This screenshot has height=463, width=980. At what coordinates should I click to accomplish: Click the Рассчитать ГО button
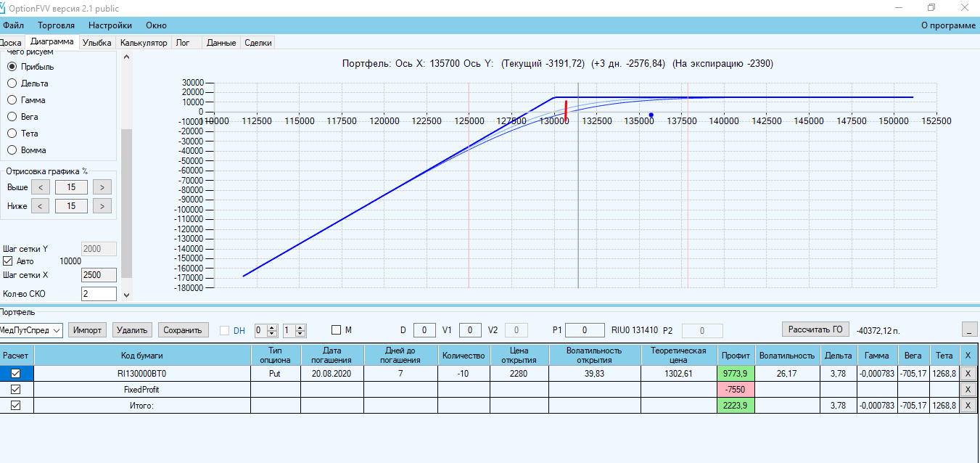pyautogui.click(x=815, y=329)
